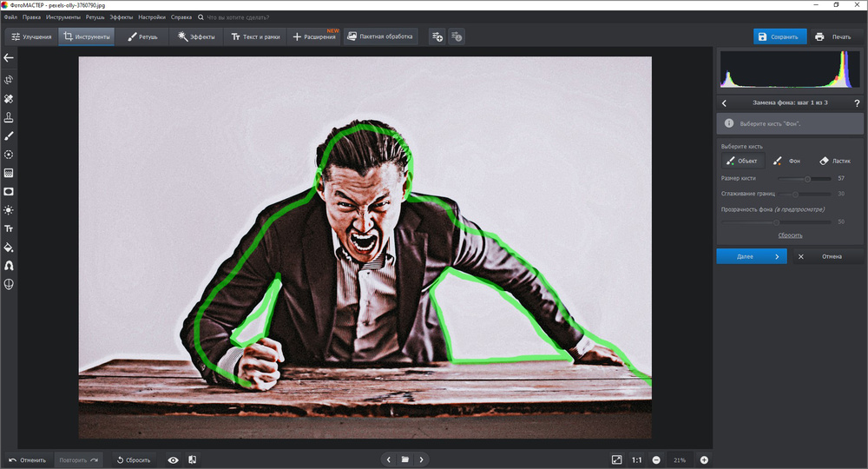Viewport: 868px width, 469px height.
Task: Select the stamp tool in left sidebar
Action: coord(9,117)
